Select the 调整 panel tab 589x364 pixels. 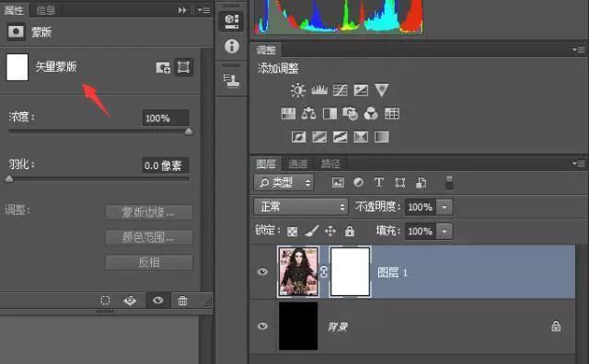[266, 50]
